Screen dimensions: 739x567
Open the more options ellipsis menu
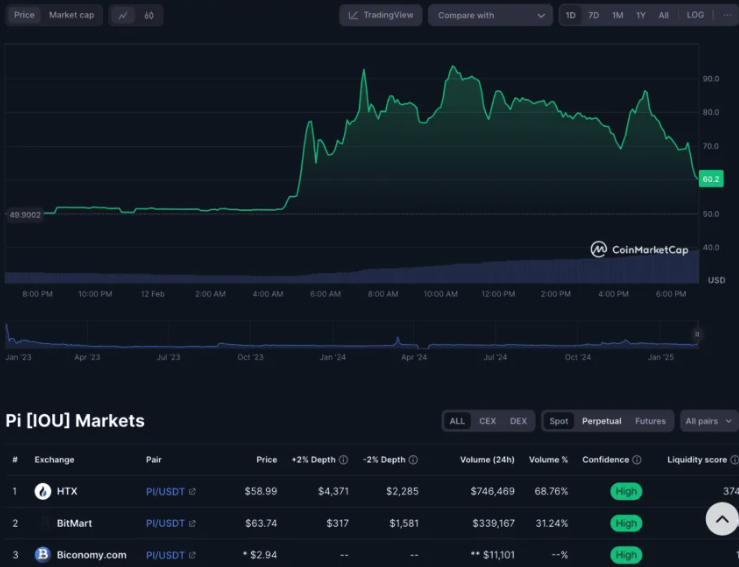click(727, 15)
